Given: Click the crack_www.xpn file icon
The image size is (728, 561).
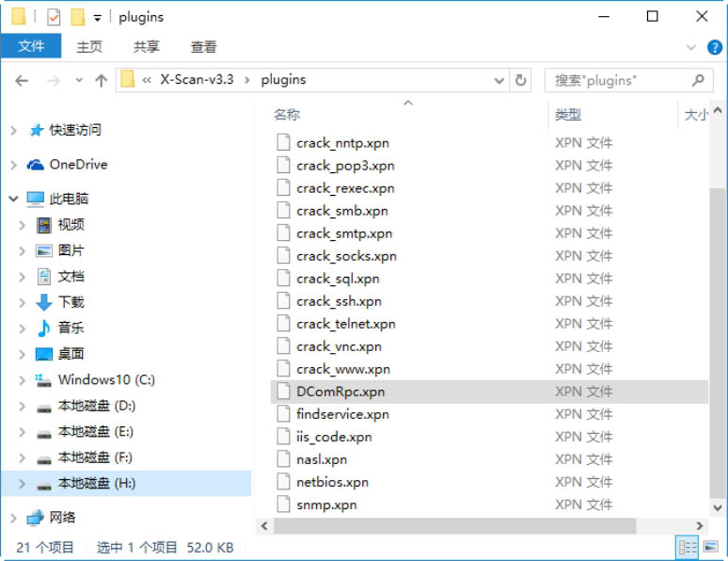Looking at the screenshot, I should point(284,369).
